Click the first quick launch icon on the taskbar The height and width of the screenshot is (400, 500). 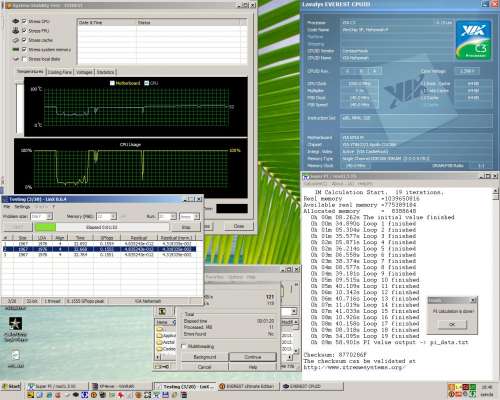pyautogui.click(x=30, y=395)
